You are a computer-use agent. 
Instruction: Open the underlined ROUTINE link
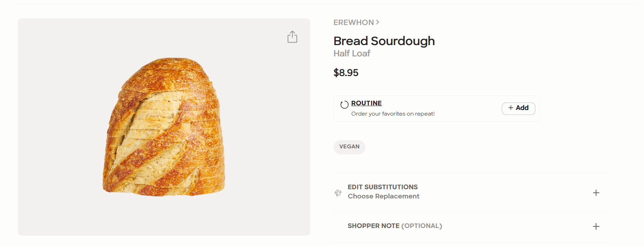point(366,103)
